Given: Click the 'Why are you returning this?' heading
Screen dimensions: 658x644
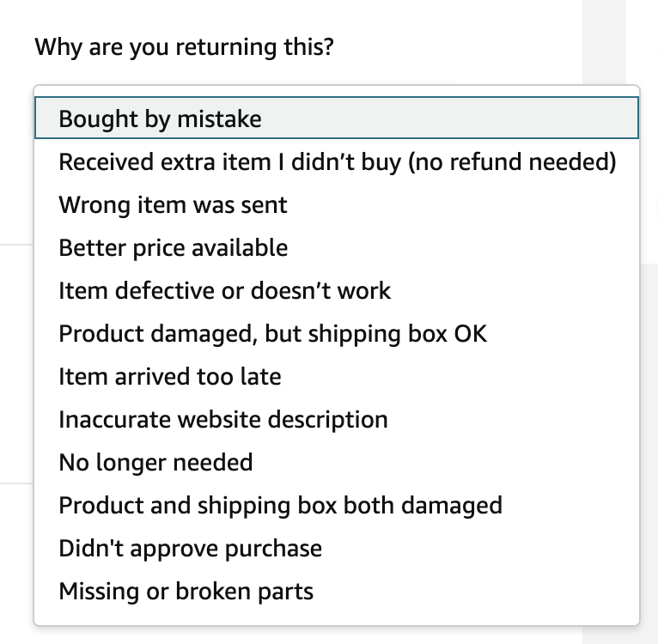Looking at the screenshot, I should (x=184, y=46).
